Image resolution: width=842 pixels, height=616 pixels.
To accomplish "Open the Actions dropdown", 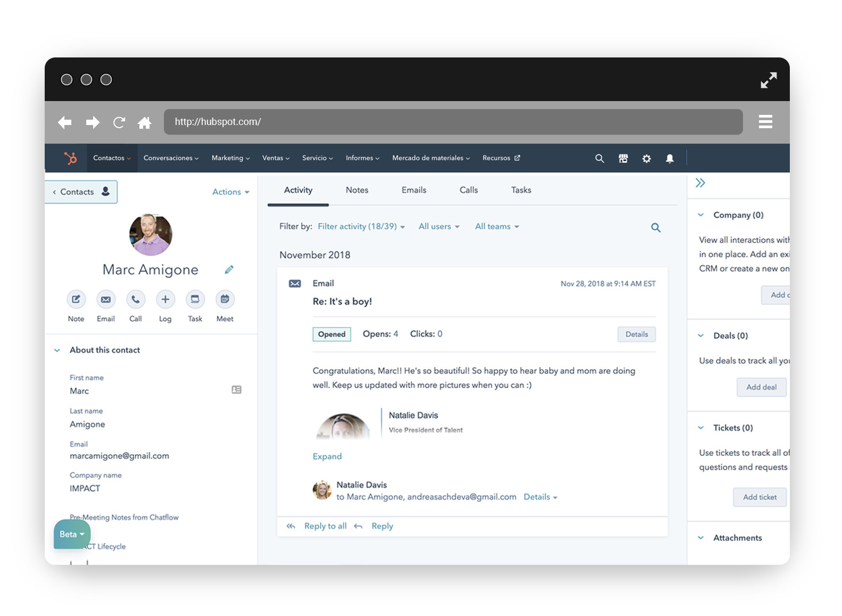I will [231, 192].
